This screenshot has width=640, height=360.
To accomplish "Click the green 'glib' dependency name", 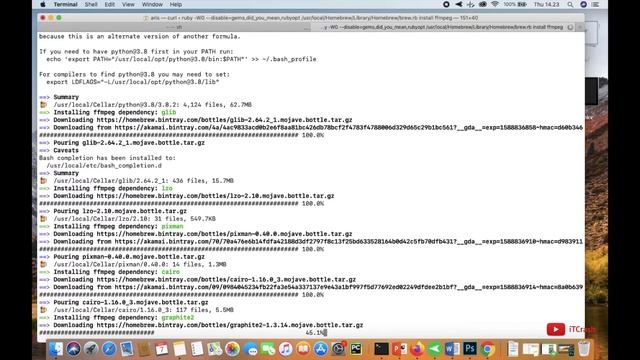I will pyautogui.click(x=169, y=112).
